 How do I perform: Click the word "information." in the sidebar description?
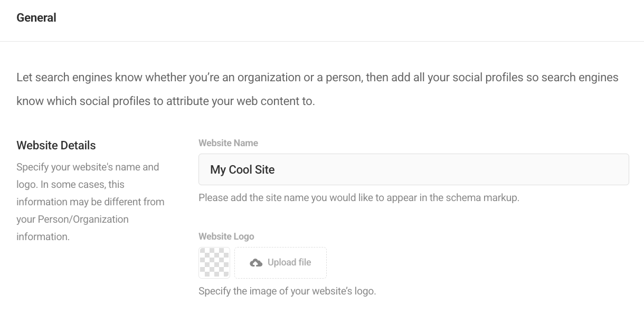click(43, 237)
